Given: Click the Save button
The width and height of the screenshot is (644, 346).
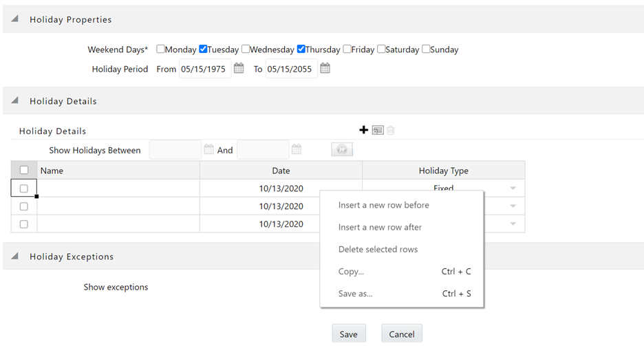Looking at the screenshot, I should [349, 334].
